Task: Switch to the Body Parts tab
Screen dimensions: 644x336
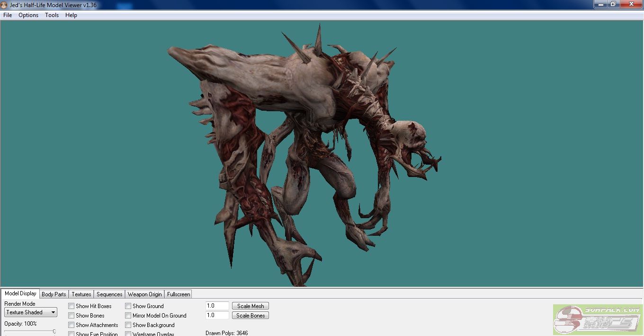Action: coord(54,294)
